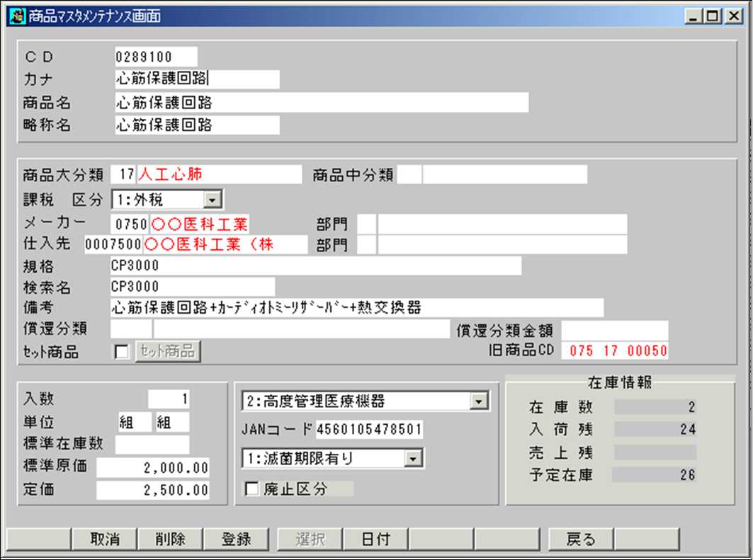The width and height of the screenshot is (753, 560).
Task: Open the 1:滅菌期限有り dropdown list
Action: 412,459
